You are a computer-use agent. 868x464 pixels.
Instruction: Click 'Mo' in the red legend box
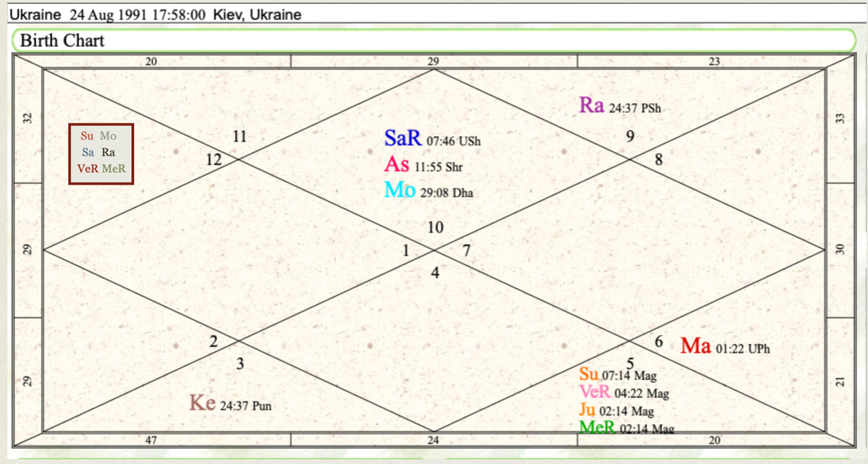[108, 135]
